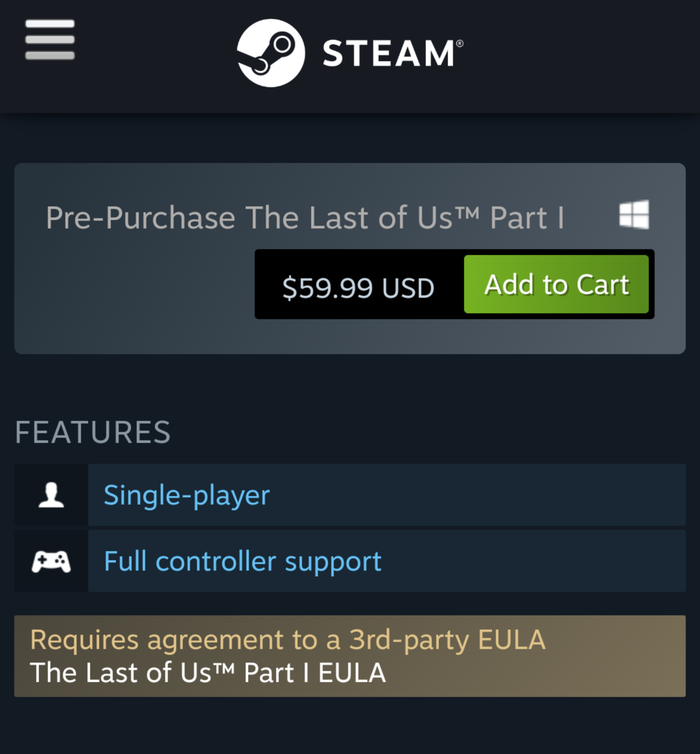Open the hamburger navigation menu
This screenshot has height=754, width=700.
click(50, 40)
